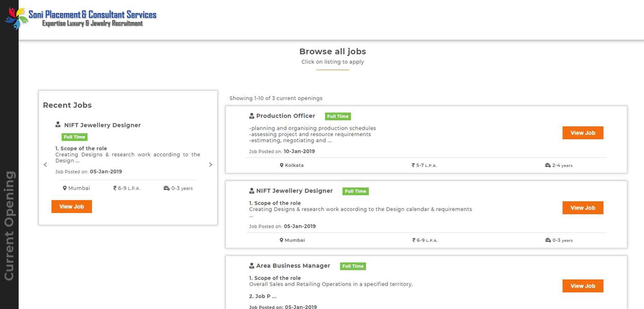The image size is (644, 309).
Task: Click 'Showing 1-10 of 3 current openings' text
Action: [x=276, y=98]
